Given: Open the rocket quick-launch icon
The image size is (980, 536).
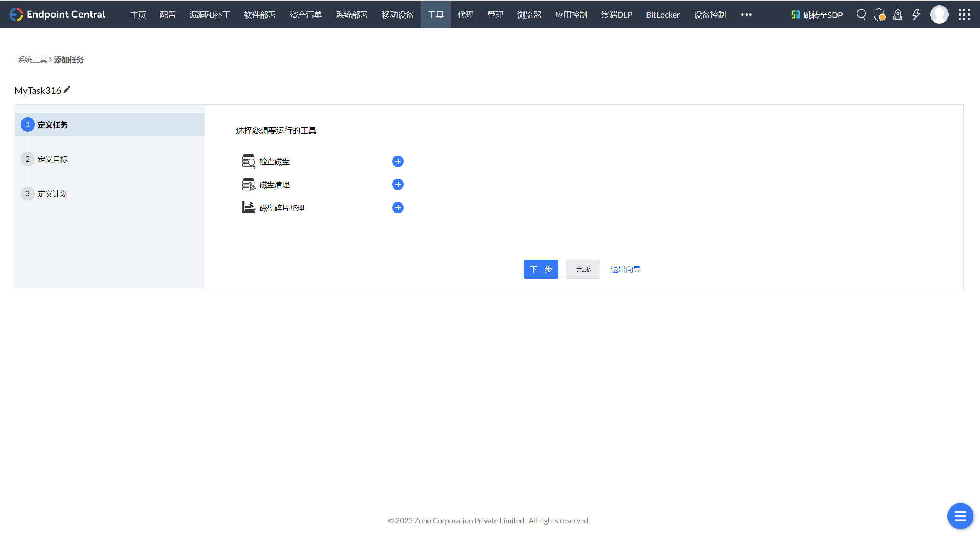Looking at the screenshot, I should coord(898,15).
